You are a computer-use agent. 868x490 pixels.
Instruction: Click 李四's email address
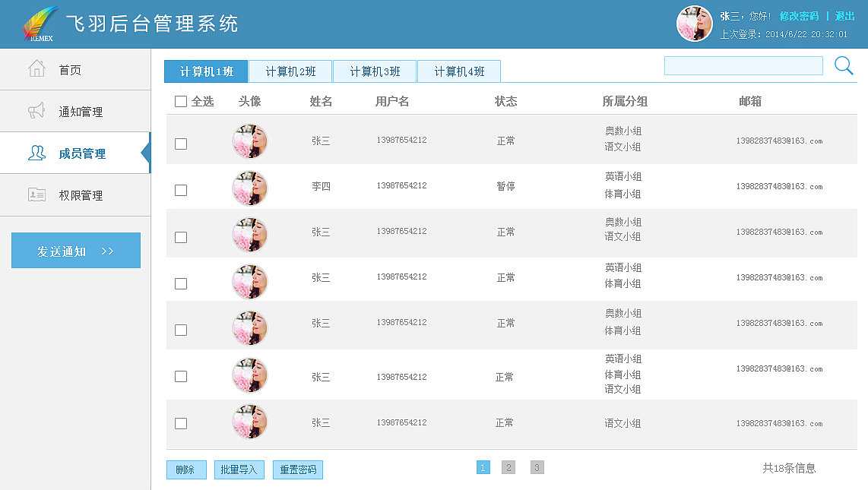click(779, 186)
